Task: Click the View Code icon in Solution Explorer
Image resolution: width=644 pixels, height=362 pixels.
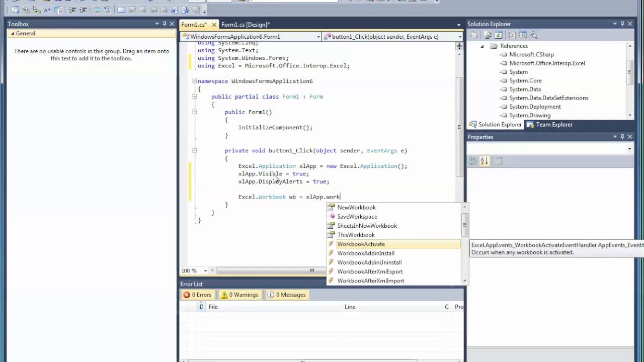Action: click(512, 35)
